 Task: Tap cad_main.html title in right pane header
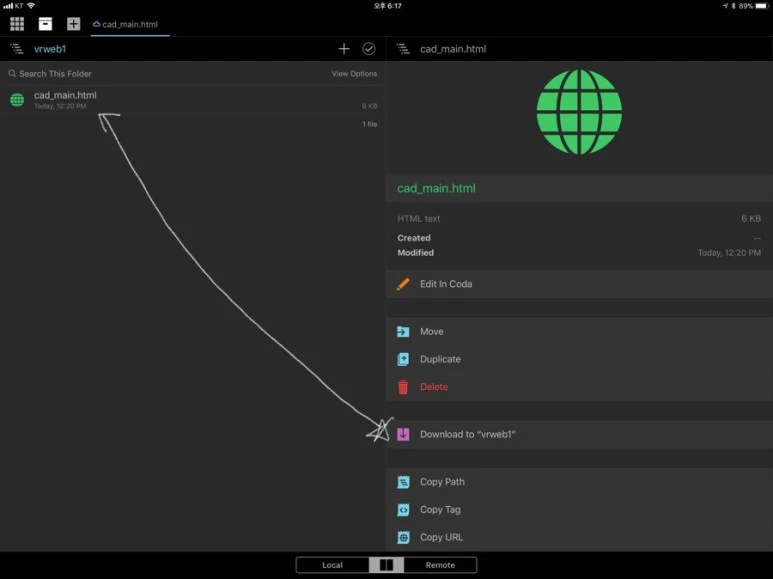click(453, 49)
